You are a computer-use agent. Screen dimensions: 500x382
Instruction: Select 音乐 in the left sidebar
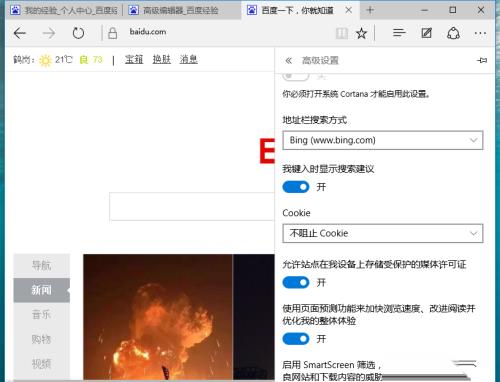pyautogui.click(x=42, y=314)
